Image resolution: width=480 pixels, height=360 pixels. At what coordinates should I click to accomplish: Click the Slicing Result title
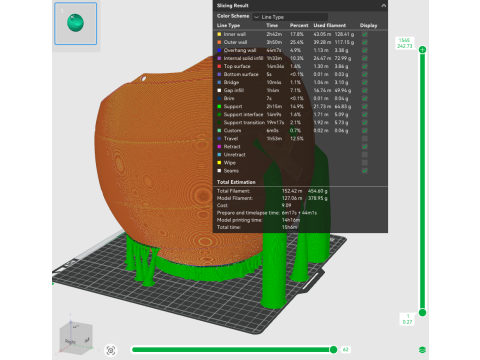click(232, 5)
